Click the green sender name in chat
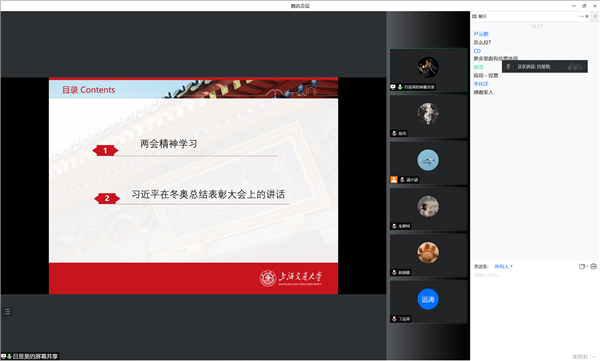Screen dimensions: 600x361 click(x=478, y=67)
